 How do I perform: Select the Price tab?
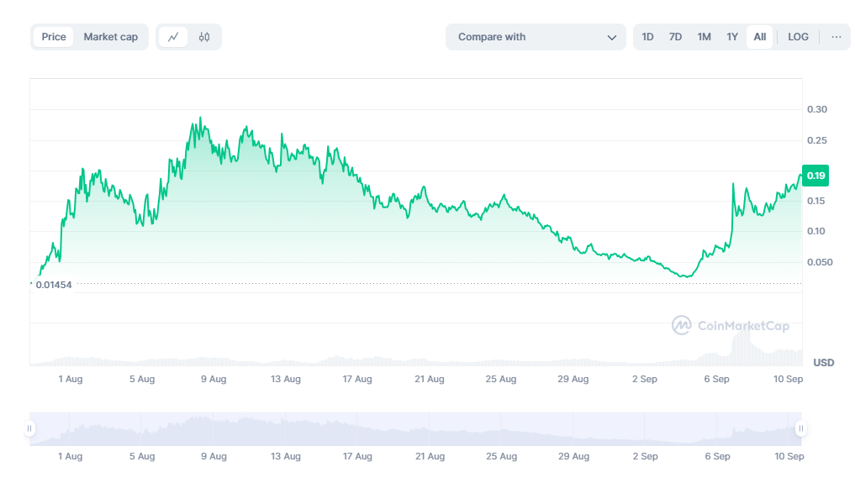tap(54, 37)
